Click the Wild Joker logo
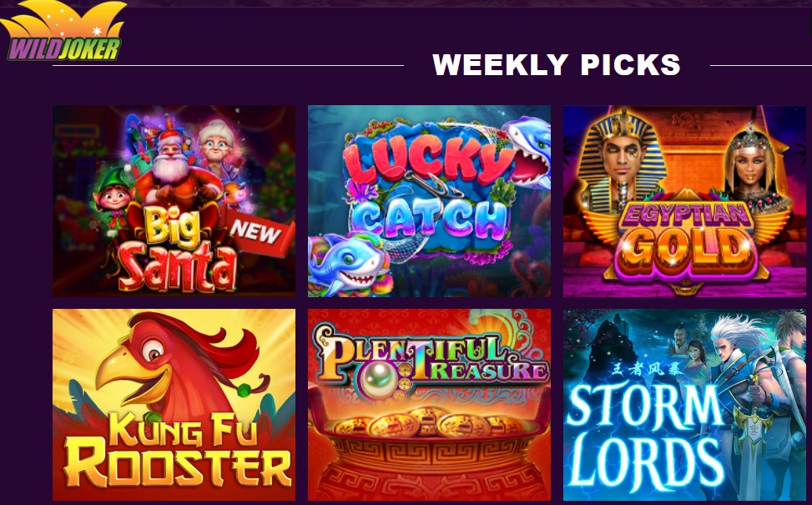Screen dimensions: 812x505 pos(63,31)
